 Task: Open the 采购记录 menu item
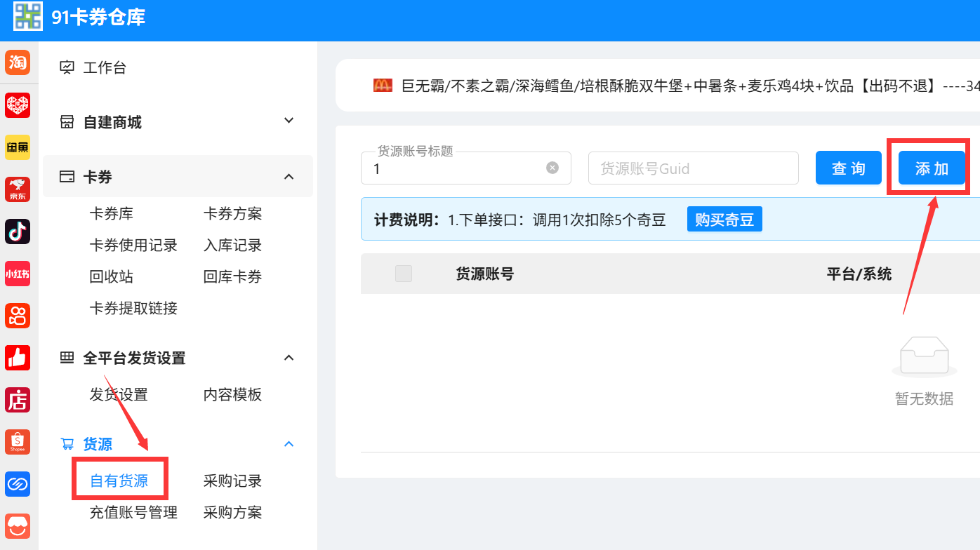233,481
